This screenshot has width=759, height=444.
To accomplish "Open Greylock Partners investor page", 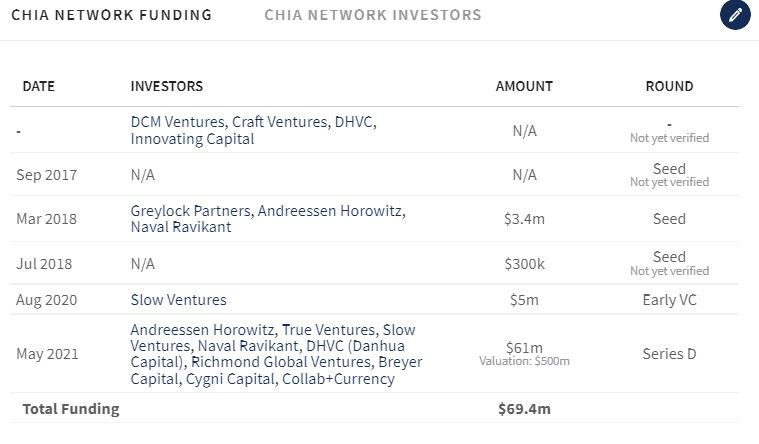I will [x=186, y=211].
